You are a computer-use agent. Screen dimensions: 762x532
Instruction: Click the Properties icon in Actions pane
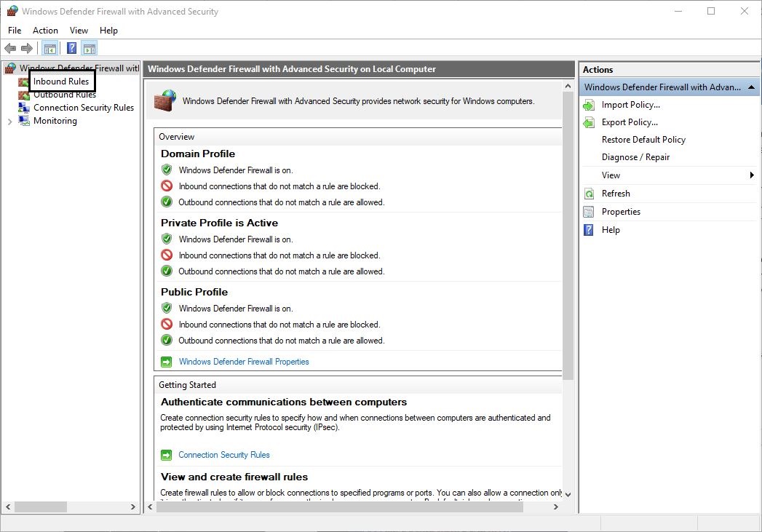coord(589,212)
